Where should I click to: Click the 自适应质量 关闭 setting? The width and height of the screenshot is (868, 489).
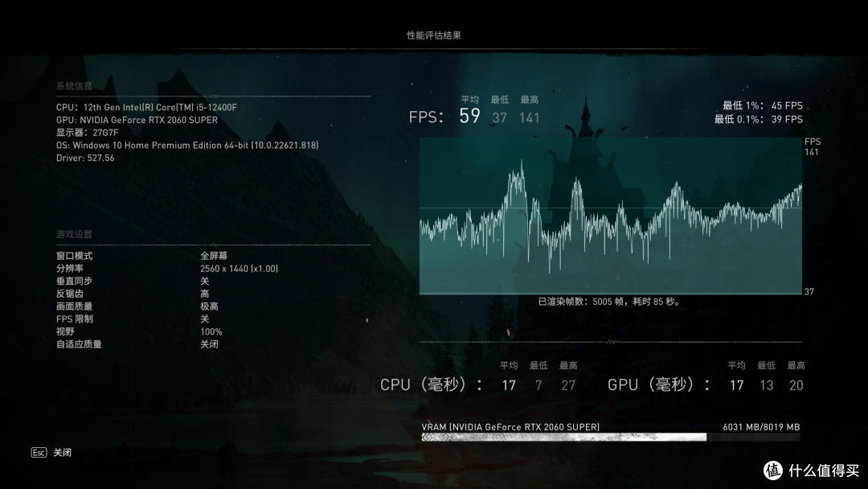209,344
